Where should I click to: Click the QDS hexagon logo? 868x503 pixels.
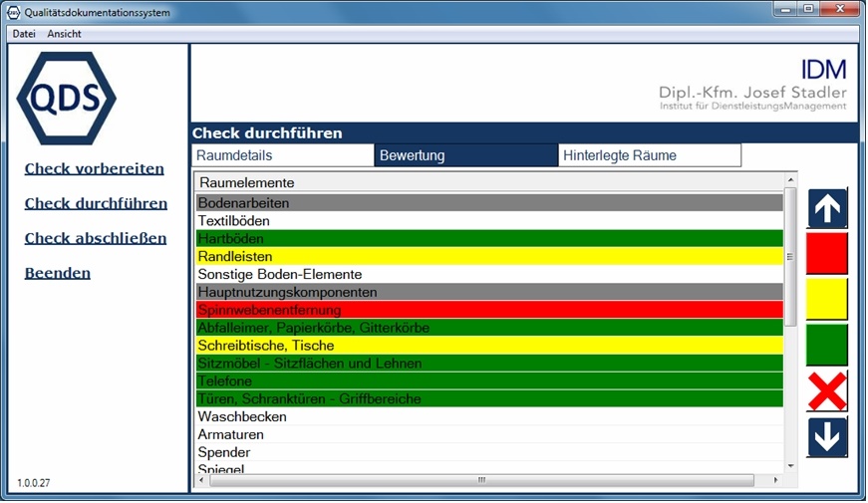67,99
